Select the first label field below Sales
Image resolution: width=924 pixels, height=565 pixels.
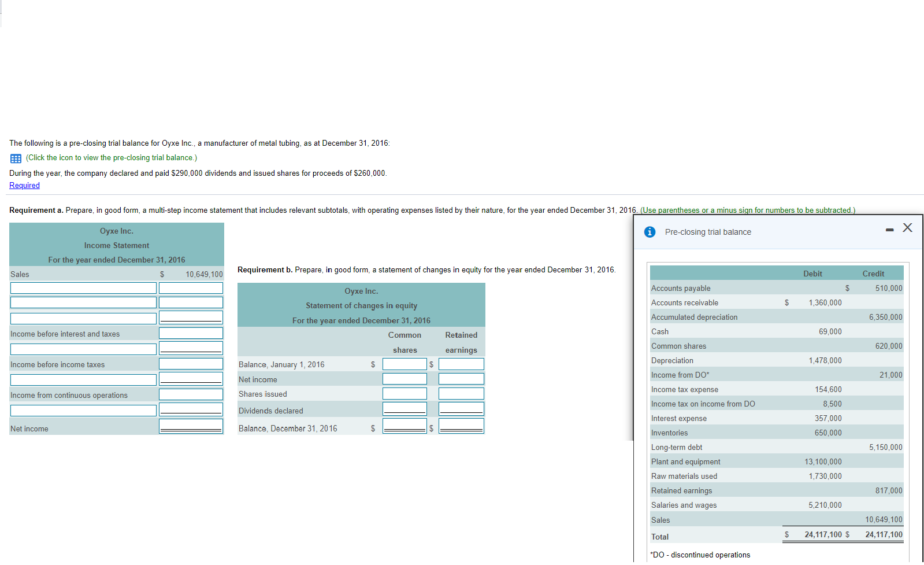(x=83, y=288)
